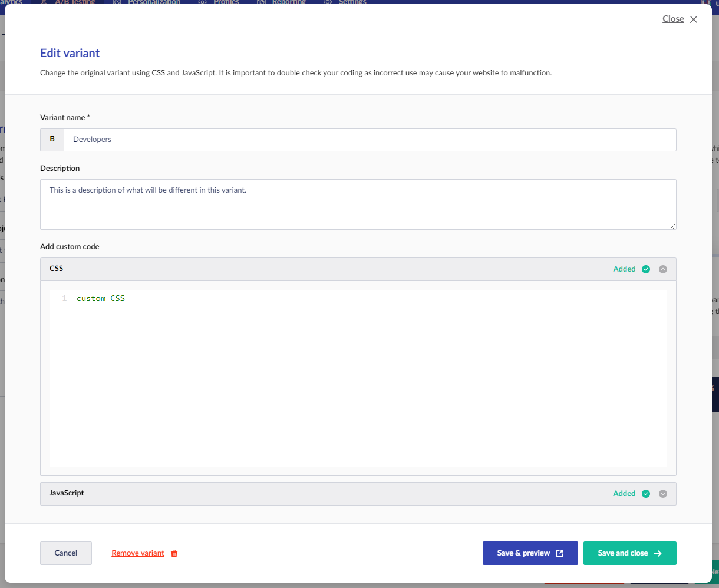This screenshot has height=588, width=719.
Task: Click the green check icon in CSS row
Action: click(x=646, y=269)
